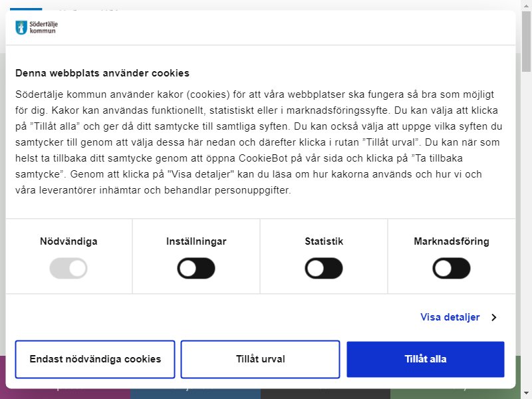
Task: Click the scrollbar down arrow
Action: (x=526, y=394)
